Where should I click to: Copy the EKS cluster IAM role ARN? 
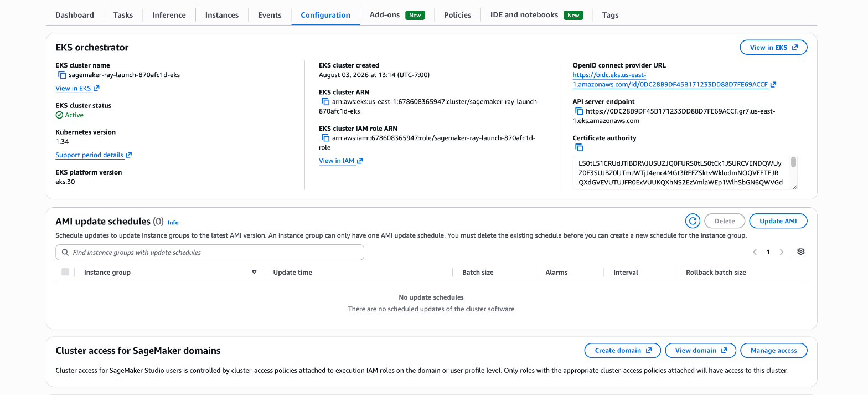pyautogui.click(x=325, y=138)
